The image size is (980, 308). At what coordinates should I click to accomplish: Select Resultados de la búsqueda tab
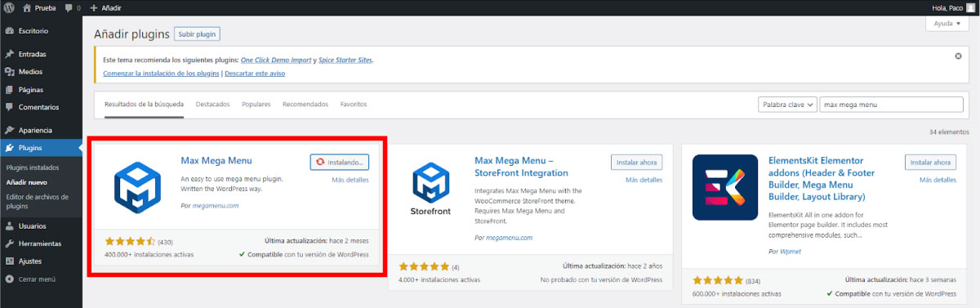pos(144,105)
